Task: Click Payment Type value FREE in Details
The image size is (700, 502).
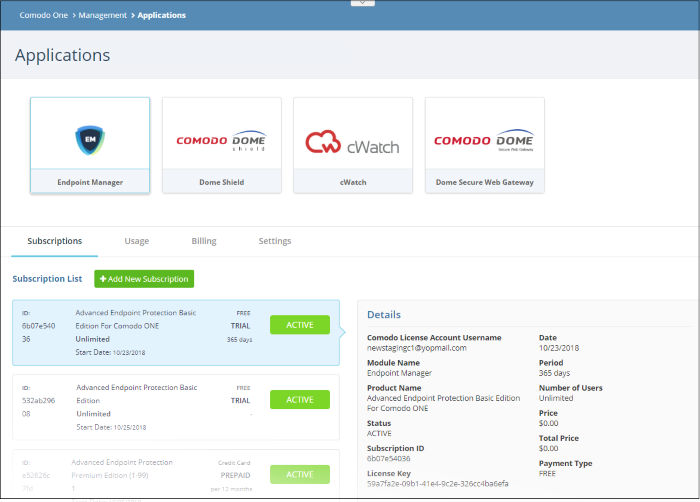Action: (x=547, y=473)
